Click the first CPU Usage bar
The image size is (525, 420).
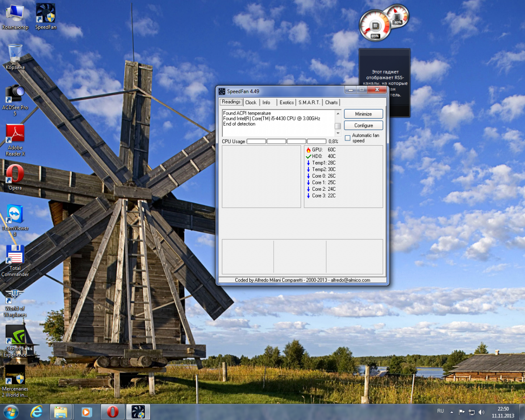256,141
